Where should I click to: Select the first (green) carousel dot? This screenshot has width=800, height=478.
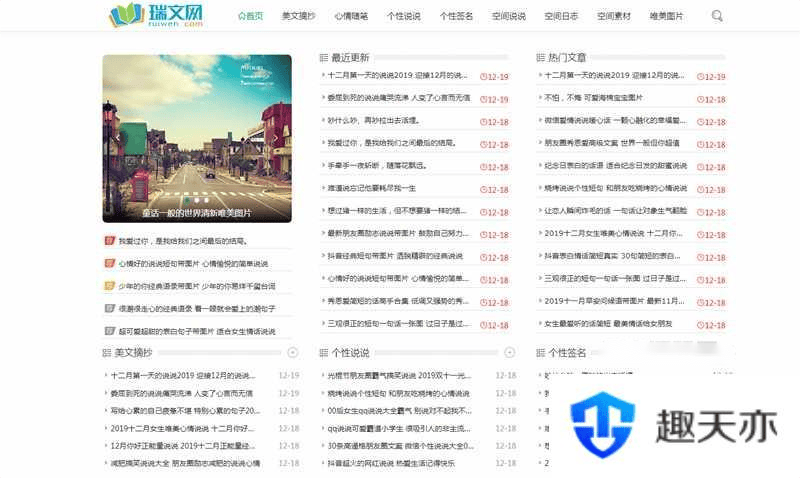pos(187,200)
